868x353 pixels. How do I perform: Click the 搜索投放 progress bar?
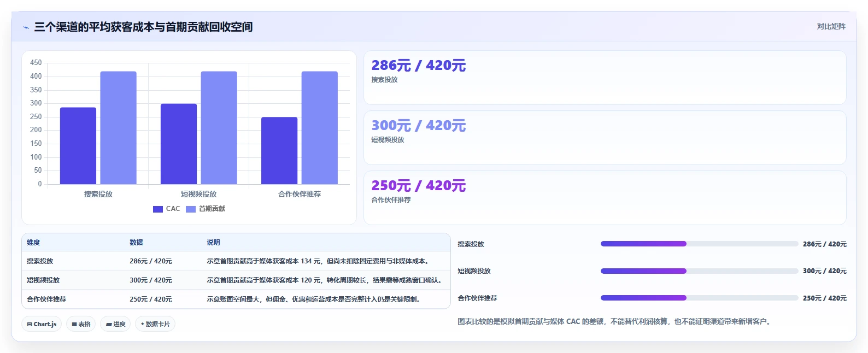pyautogui.click(x=699, y=244)
